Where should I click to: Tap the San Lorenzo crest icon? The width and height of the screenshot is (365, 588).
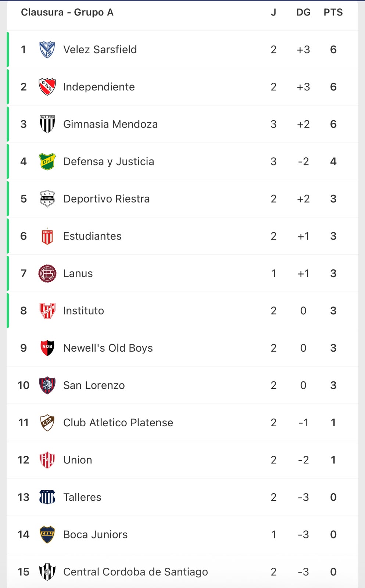[x=47, y=385]
